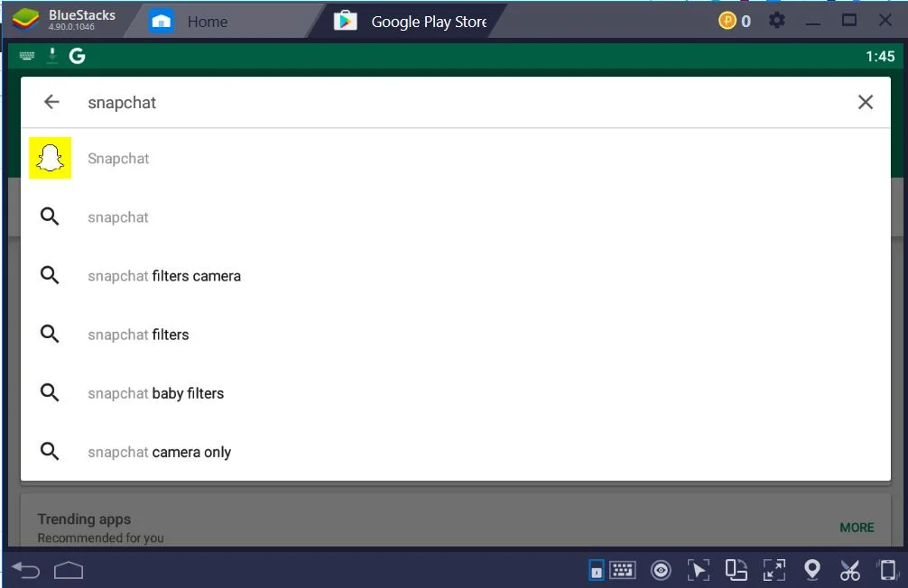The height and width of the screenshot is (588, 908).
Task: Click the multi-instance windows icon in bottom bar
Action: (x=736, y=570)
